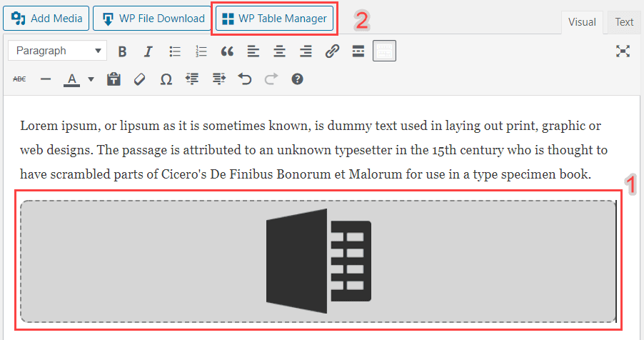Viewport: 644px width, 340px height.
Task: Toggle the toolbar kitchen sink button
Action: 384,51
